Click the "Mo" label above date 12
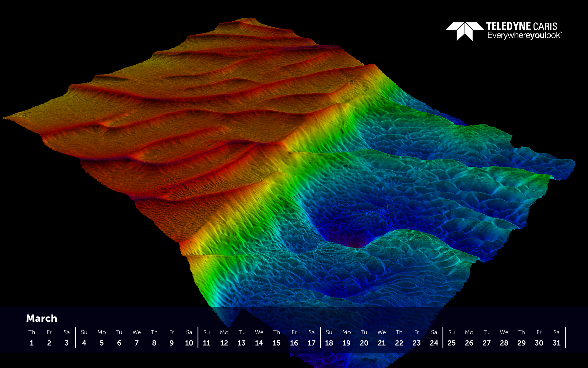Image resolution: width=588 pixels, height=368 pixels. point(224,332)
